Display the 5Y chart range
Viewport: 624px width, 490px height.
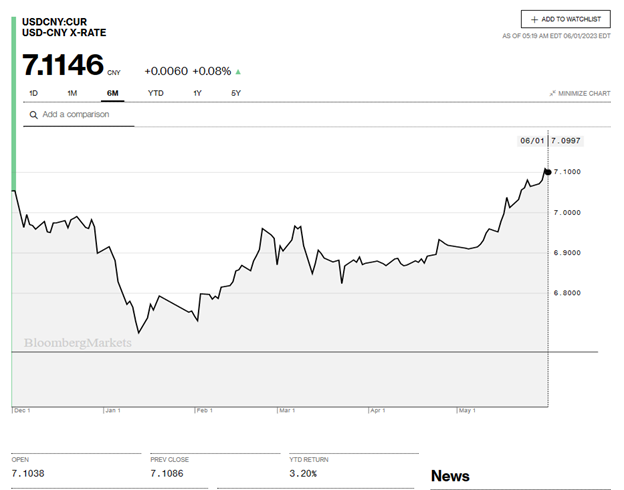tap(236, 93)
